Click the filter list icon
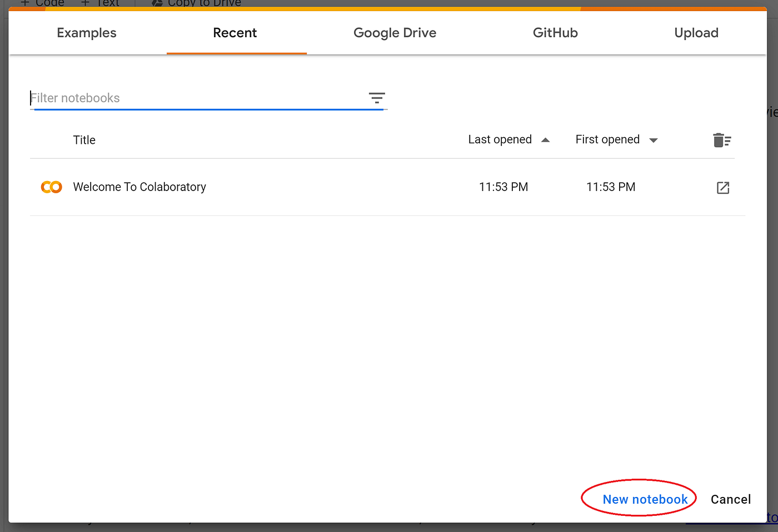This screenshot has width=778, height=532. pos(377,98)
